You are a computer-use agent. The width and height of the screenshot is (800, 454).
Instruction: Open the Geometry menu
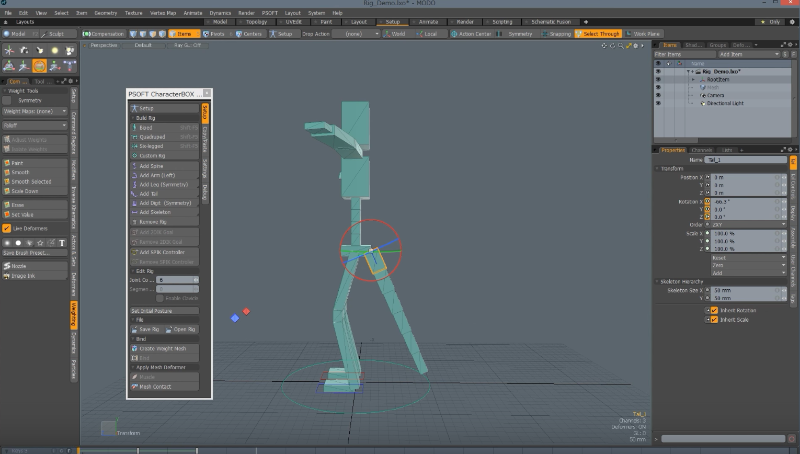(x=105, y=12)
